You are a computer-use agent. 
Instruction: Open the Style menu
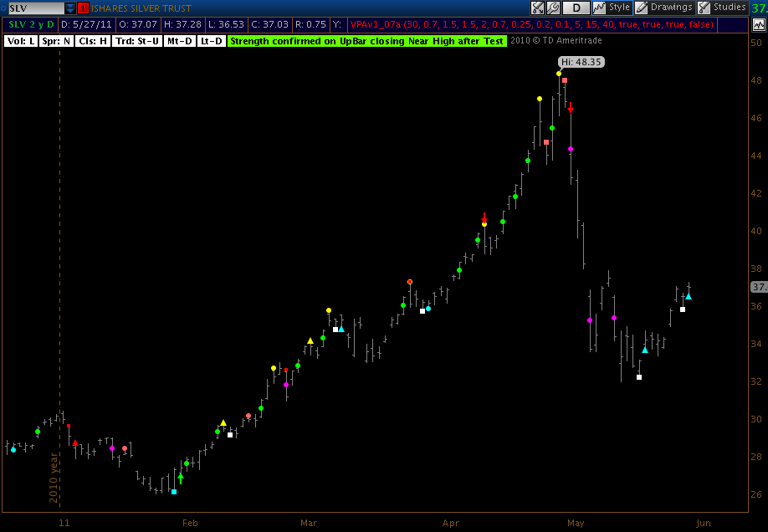click(612, 8)
